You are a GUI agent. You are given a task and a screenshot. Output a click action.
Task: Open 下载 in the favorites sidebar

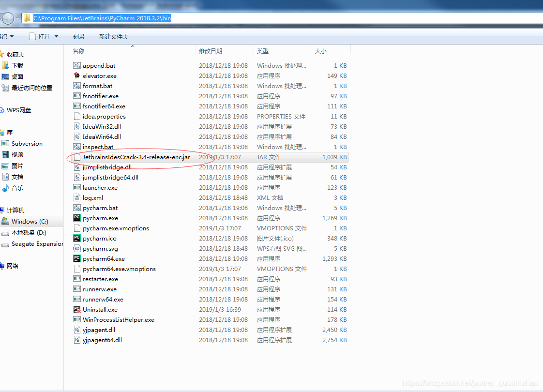17,65
